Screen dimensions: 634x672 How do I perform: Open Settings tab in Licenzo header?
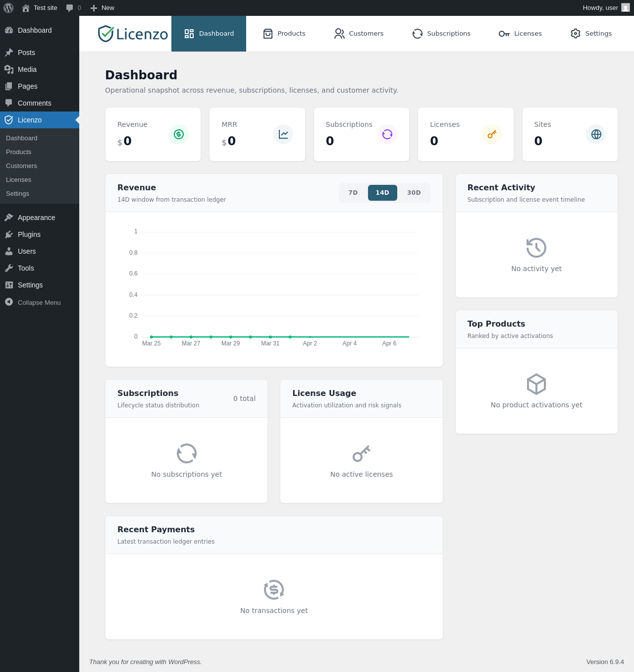591,34
